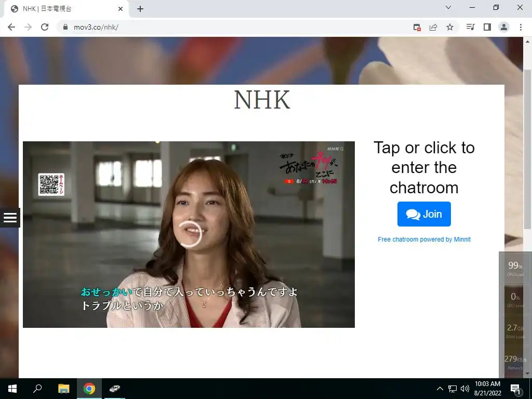Open the Chrome profile avatar menu
This screenshot has width=532, height=399.
coord(504,27)
